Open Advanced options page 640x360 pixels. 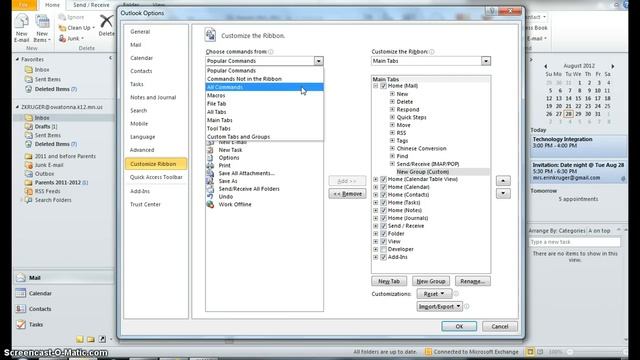[156, 150]
